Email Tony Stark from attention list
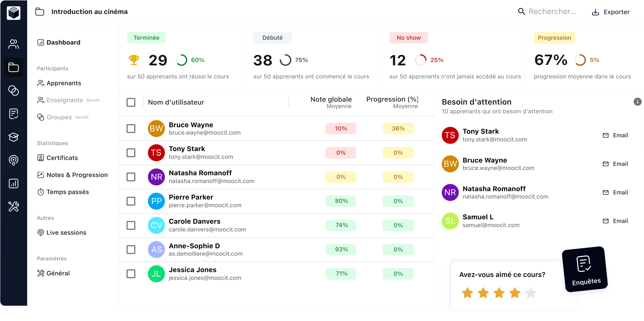The height and width of the screenshot is (321, 644). click(x=615, y=135)
